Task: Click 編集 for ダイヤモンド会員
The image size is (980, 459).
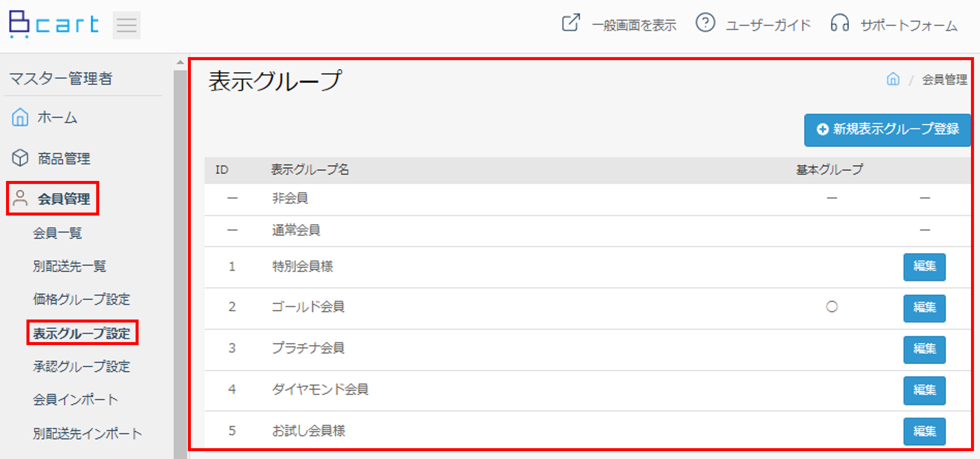Action: click(924, 390)
